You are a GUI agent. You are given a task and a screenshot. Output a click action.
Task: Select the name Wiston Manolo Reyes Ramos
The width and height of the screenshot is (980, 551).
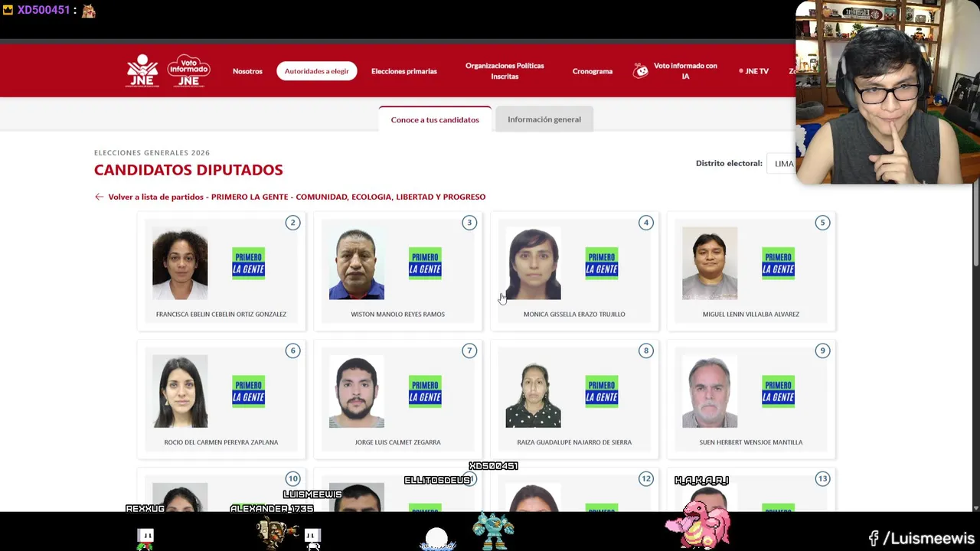tap(397, 314)
